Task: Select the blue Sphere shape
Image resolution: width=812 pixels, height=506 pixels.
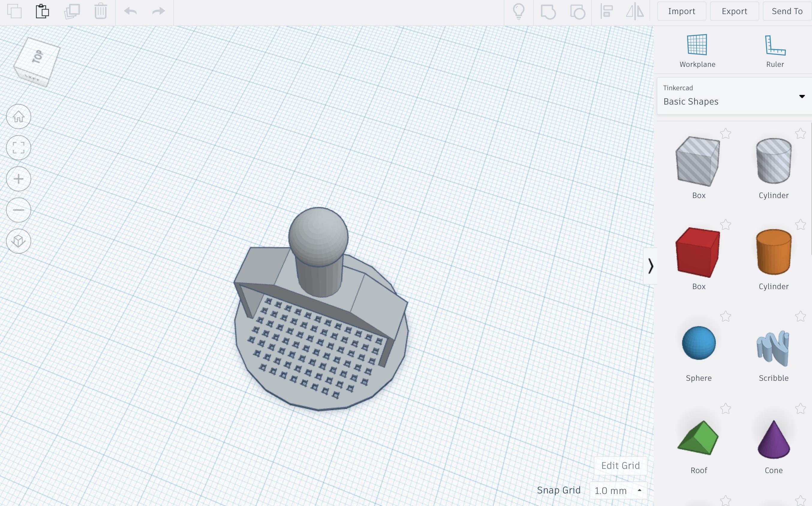Action: 698,343
